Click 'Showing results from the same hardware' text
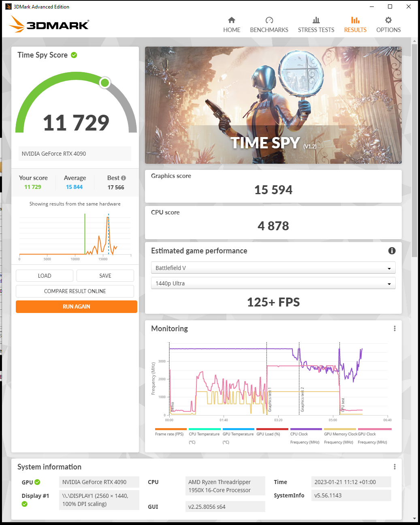Screen dimensions: 420x525 point(75,204)
